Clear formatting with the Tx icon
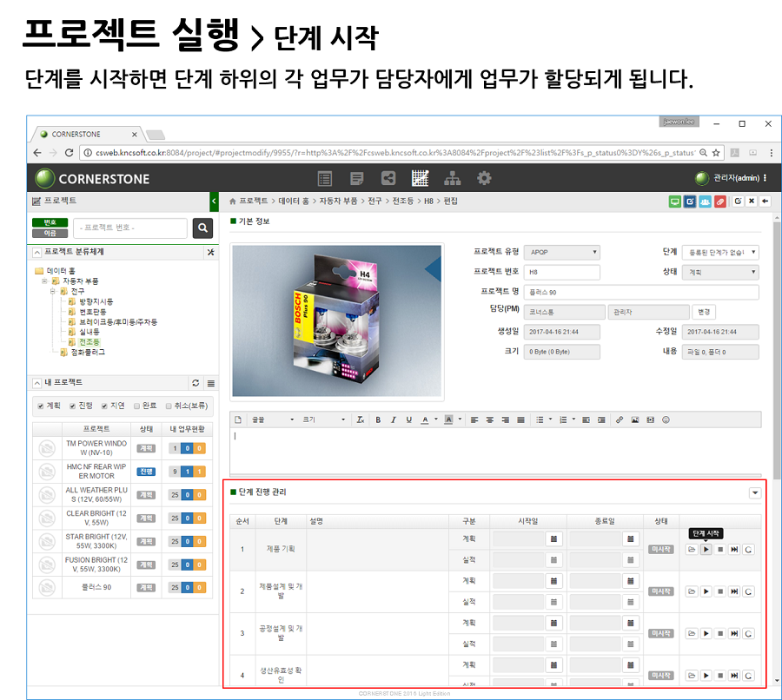 point(361,419)
